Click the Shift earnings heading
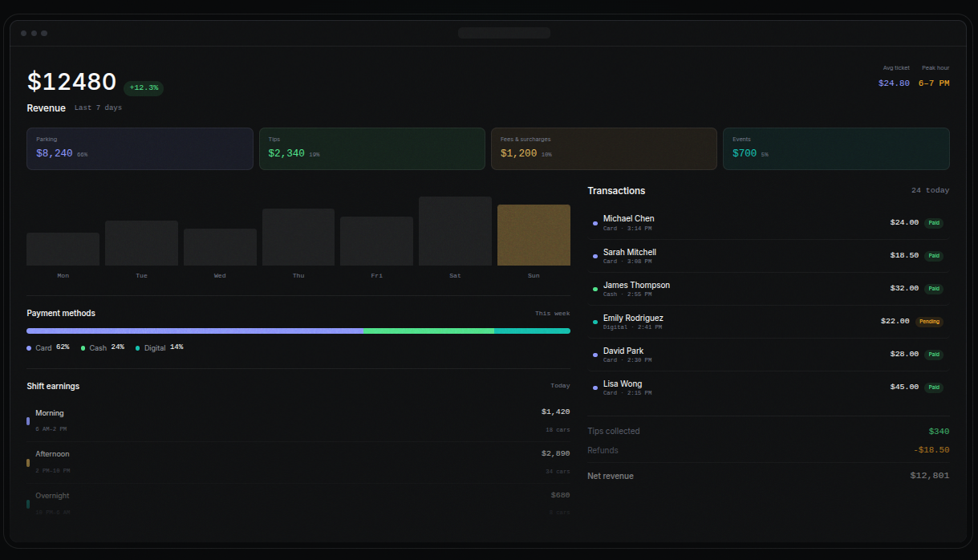Viewport: 978px width, 560px height. pos(53,386)
